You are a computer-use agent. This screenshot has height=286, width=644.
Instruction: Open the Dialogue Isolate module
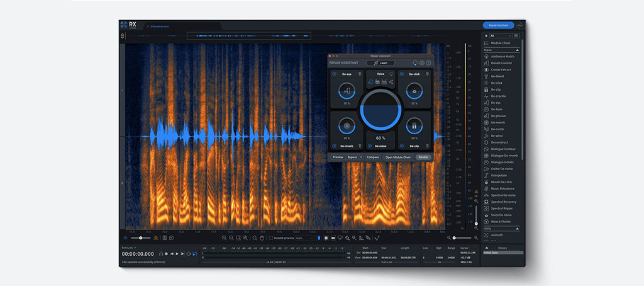click(x=499, y=162)
